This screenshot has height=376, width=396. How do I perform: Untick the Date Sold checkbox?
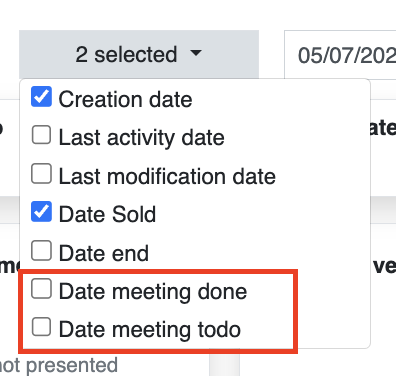pos(41,212)
